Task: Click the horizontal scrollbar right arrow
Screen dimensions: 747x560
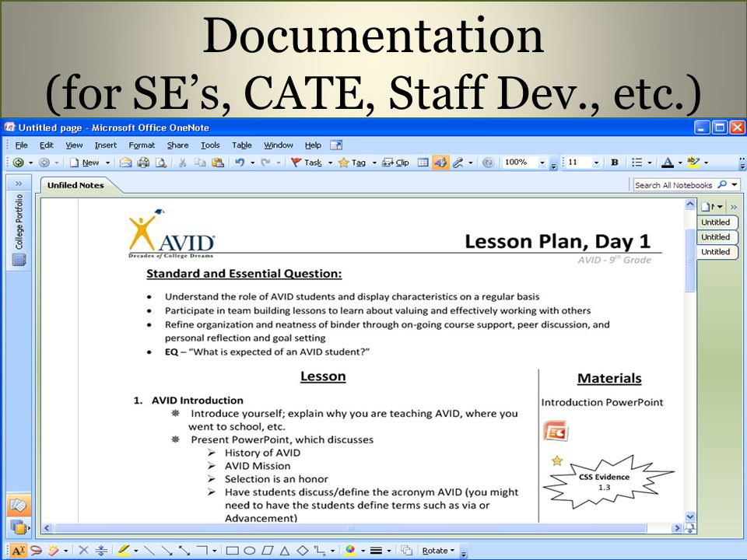Action: click(x=676, y=528)
